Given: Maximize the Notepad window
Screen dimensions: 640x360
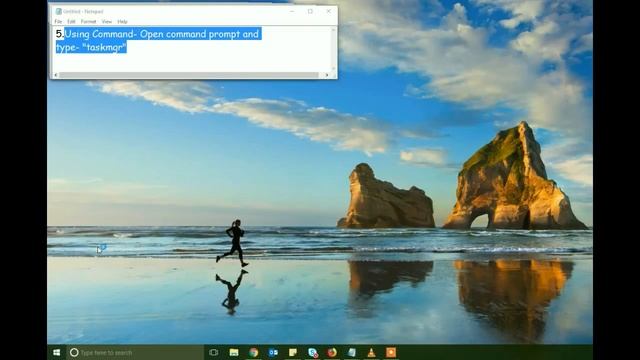Looking at the screenshot, I should point(310,11).
